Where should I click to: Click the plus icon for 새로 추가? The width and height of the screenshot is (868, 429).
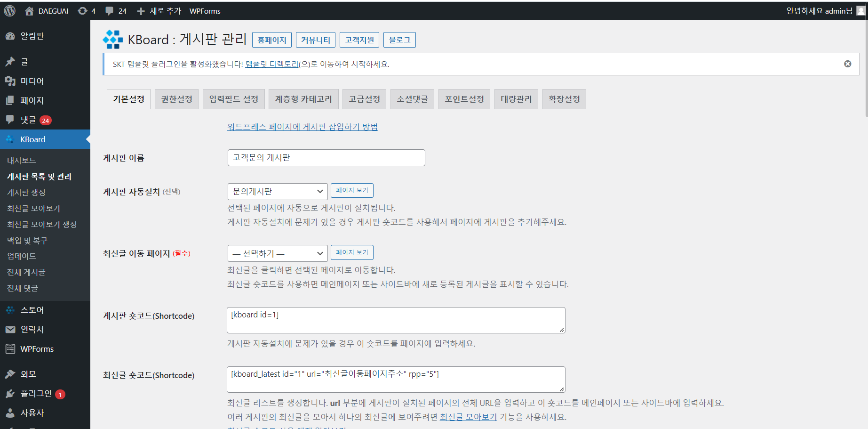(x=141, y=11)
